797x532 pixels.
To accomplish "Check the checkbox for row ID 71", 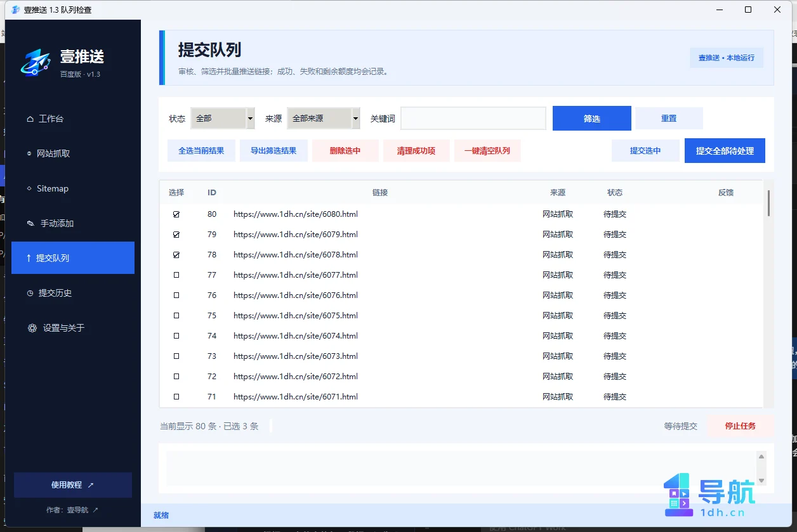I will point(176,397).
